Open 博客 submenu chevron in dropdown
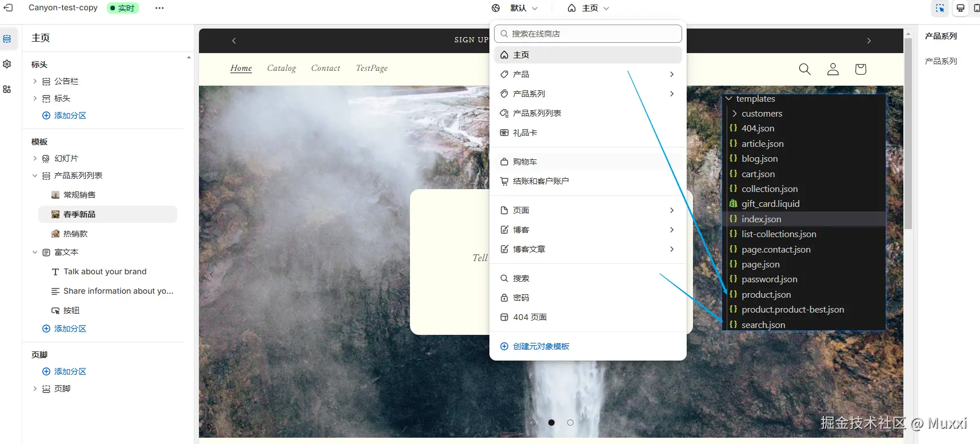The height and width of the screenshot is (444, 980). 672,230
